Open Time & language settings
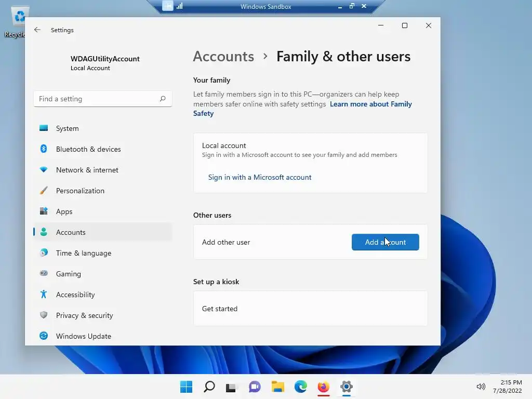The height and width of the screenshot is (399, 532). pos(103,253)
